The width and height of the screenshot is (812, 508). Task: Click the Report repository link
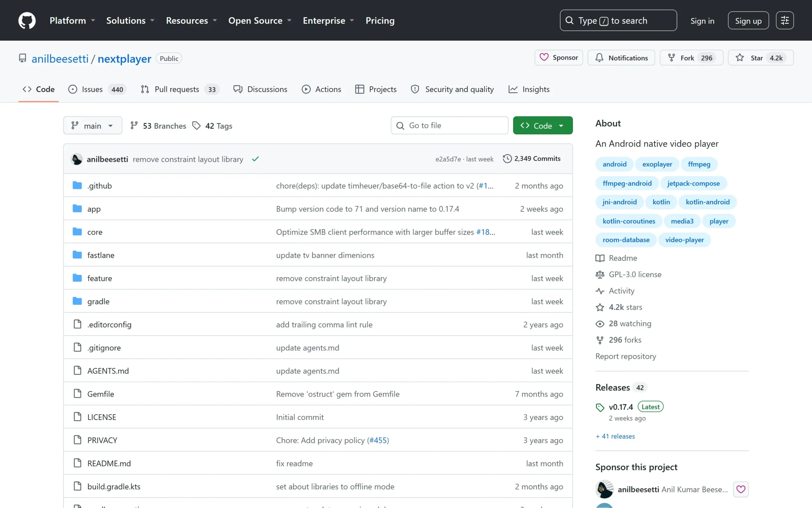tap(625, 356)
